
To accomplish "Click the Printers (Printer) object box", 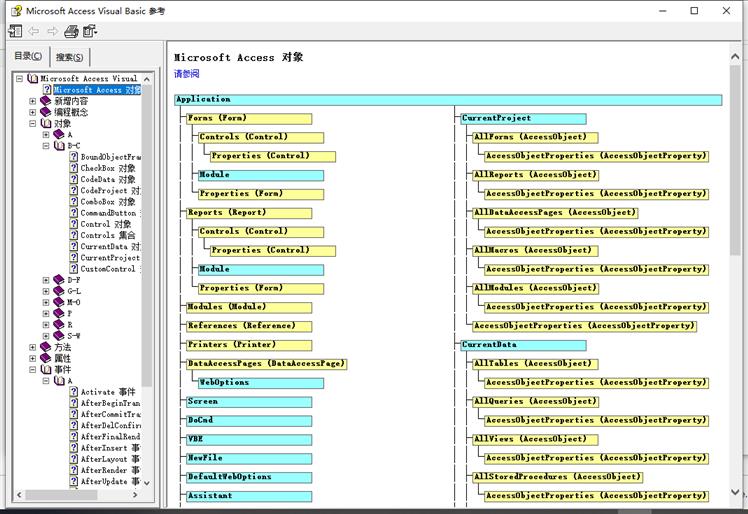I will point(249,345).
